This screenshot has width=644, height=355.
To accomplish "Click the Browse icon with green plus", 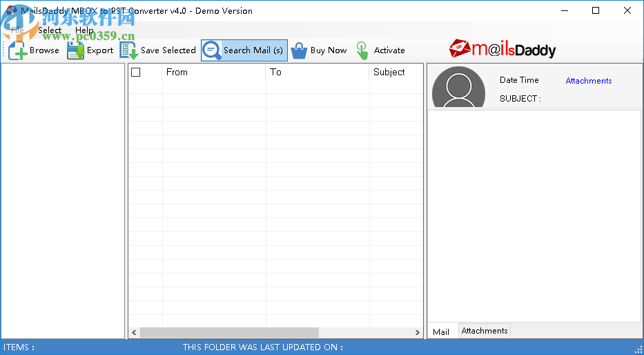I will [18, 50].
